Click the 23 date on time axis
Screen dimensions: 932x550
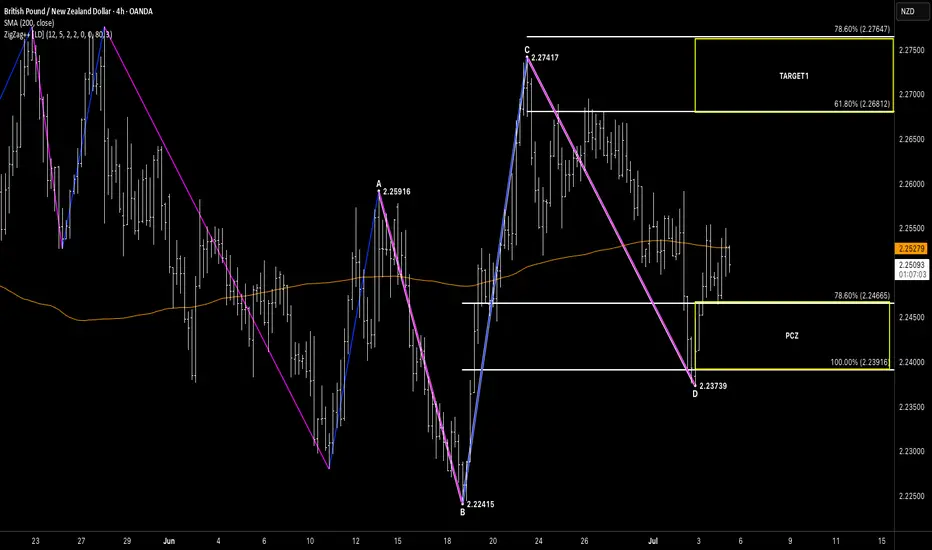[x=36, y=541]
